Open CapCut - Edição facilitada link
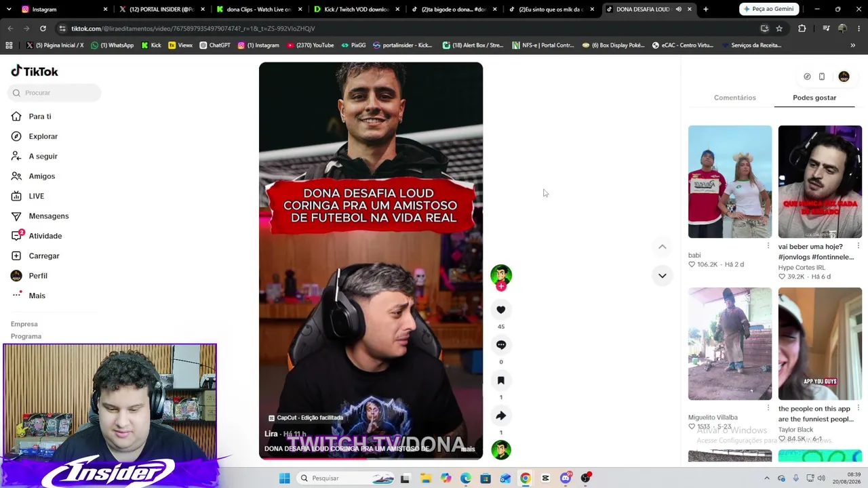Viewport: 868px width, 488px height. point(305,418)
